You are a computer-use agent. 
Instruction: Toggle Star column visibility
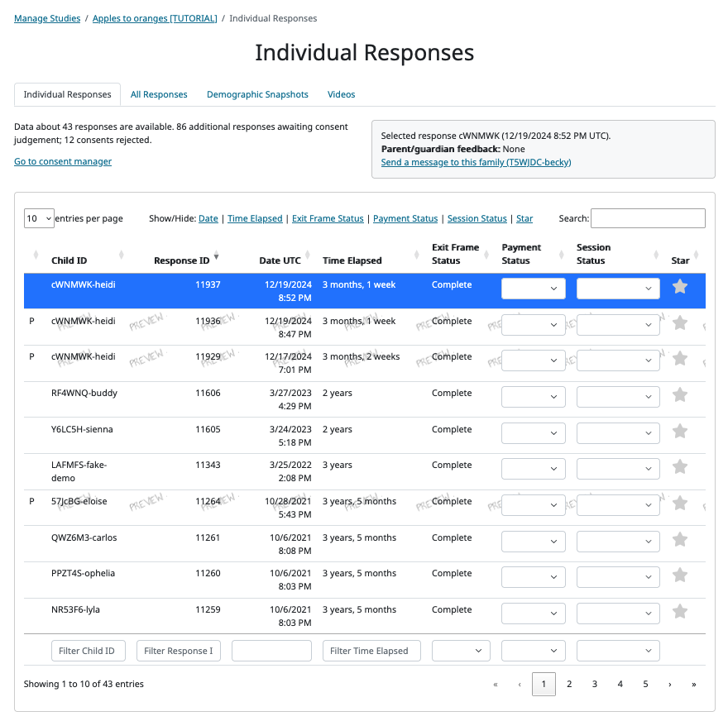[524, 218]
